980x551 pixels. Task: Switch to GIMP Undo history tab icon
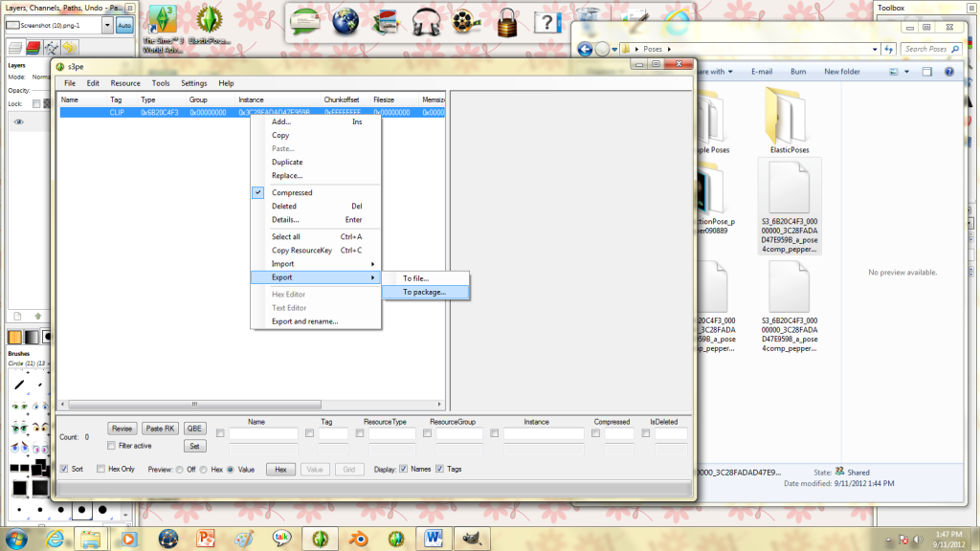pos(69,48)
